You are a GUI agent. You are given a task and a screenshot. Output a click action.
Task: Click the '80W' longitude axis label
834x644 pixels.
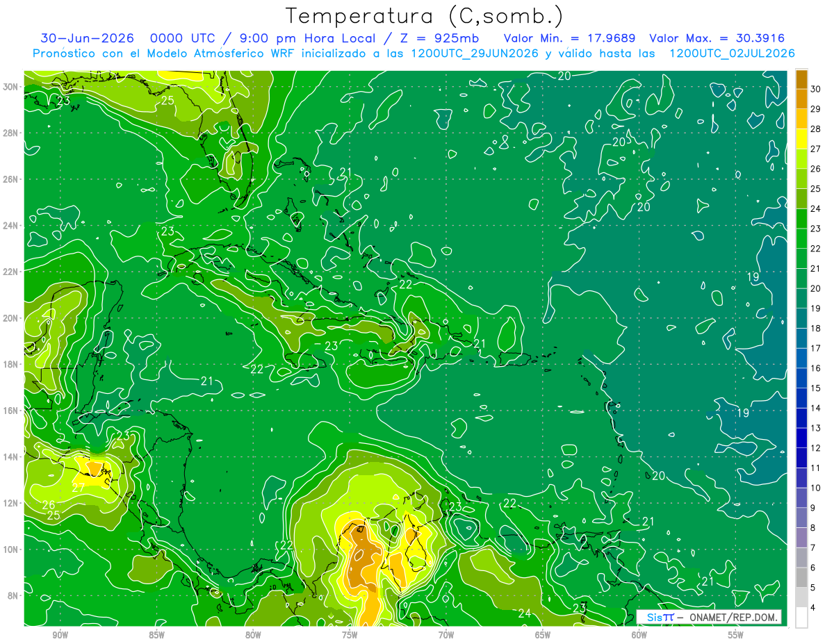coord(253,635)
